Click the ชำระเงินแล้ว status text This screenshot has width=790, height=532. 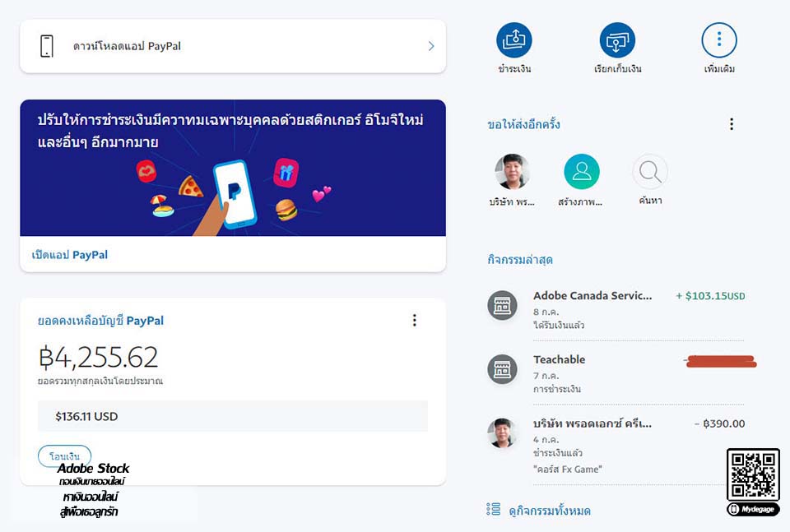(x=558, y=453)
